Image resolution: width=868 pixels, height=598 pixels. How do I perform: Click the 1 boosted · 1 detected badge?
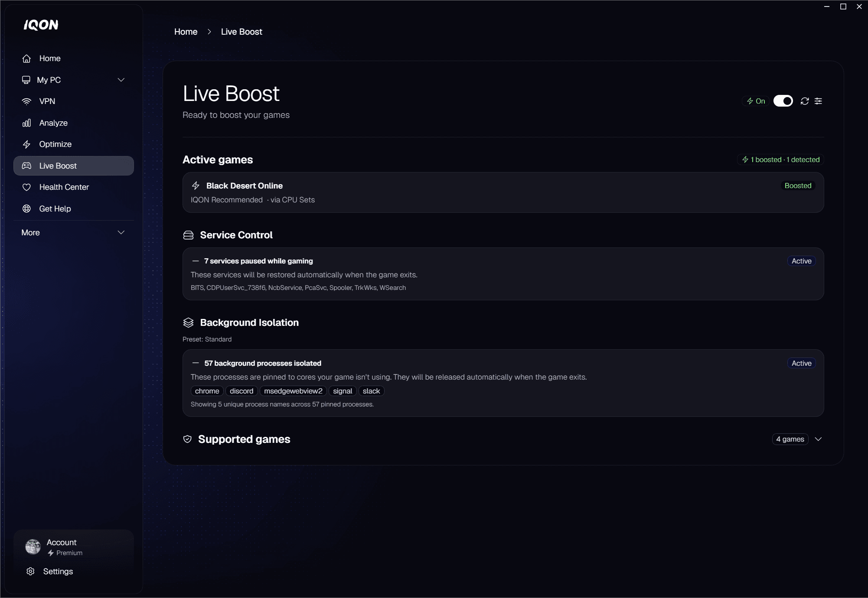coord(780,159)
